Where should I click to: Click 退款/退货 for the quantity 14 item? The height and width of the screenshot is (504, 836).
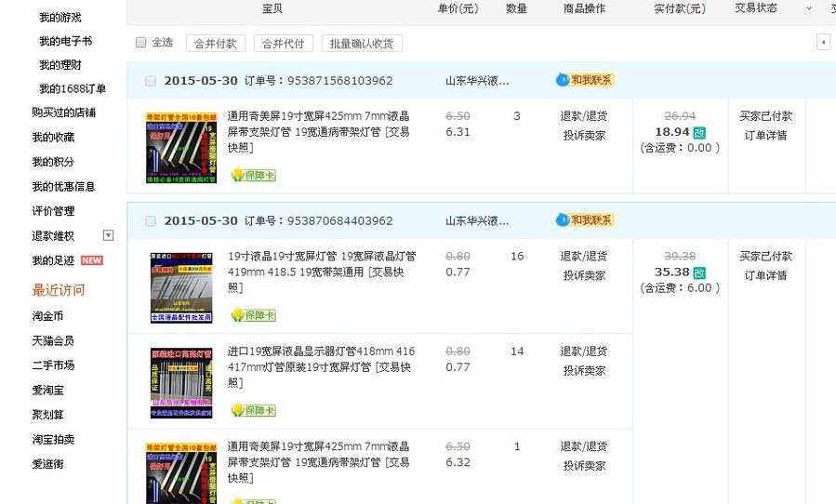pyautogui.click(x=584, y=351)
